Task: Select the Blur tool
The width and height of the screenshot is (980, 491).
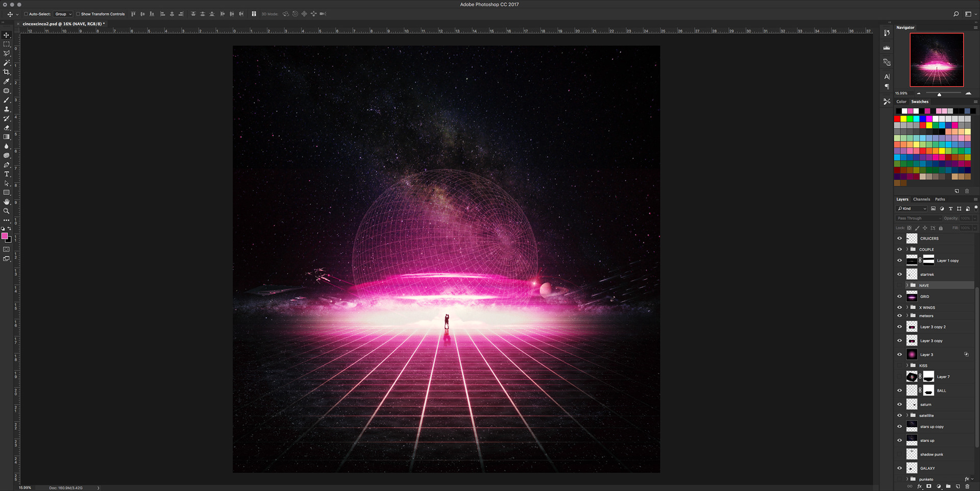Action: (7, 146)
